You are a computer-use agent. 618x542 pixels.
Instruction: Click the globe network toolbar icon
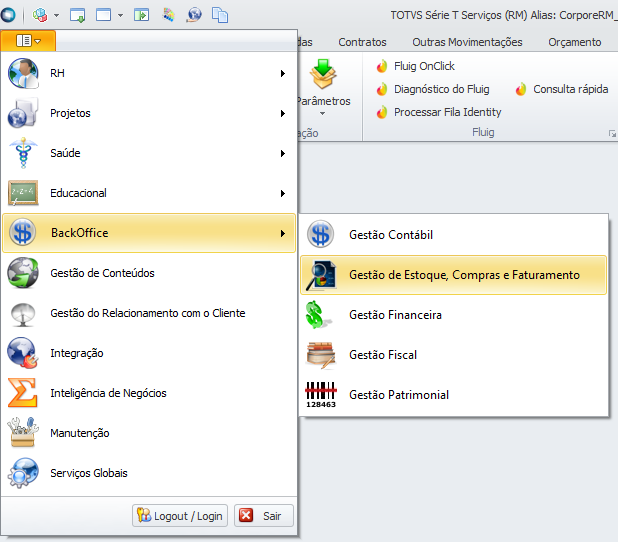pos(195,15)
